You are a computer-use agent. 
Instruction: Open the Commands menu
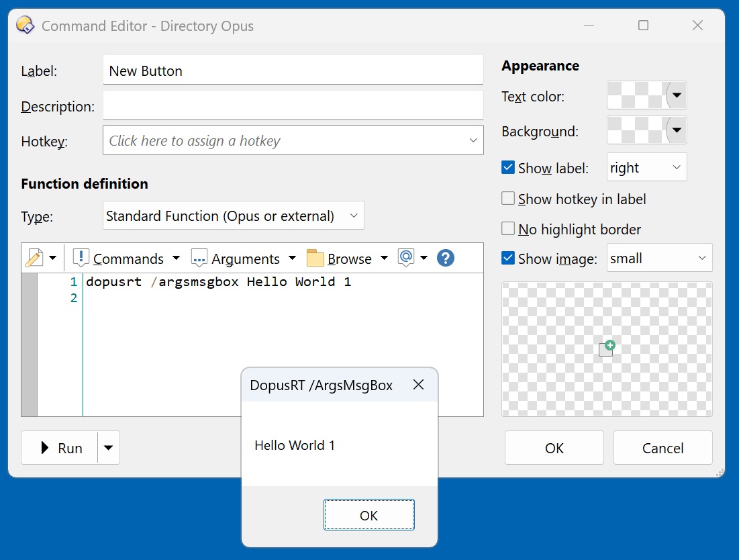[x=128, y=259]
